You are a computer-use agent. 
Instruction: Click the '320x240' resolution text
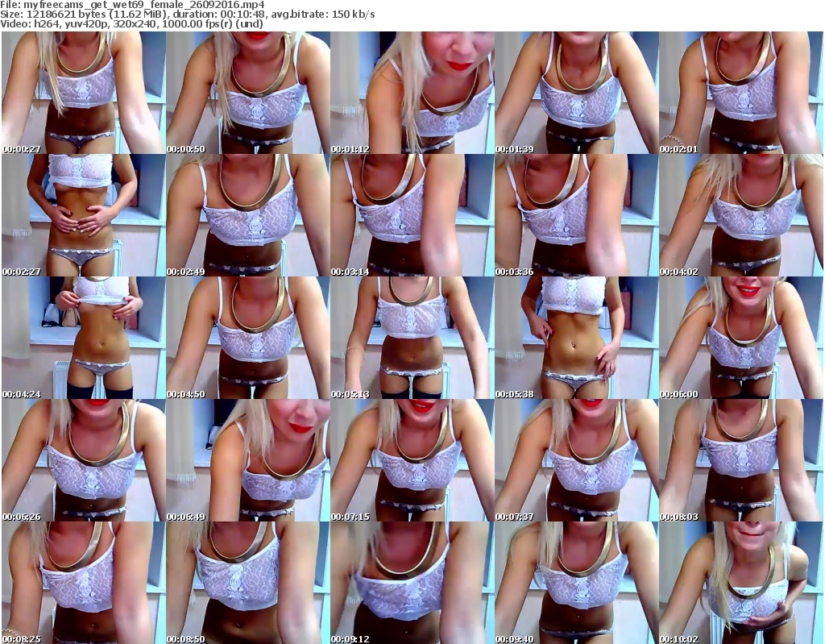pos(134,24)
